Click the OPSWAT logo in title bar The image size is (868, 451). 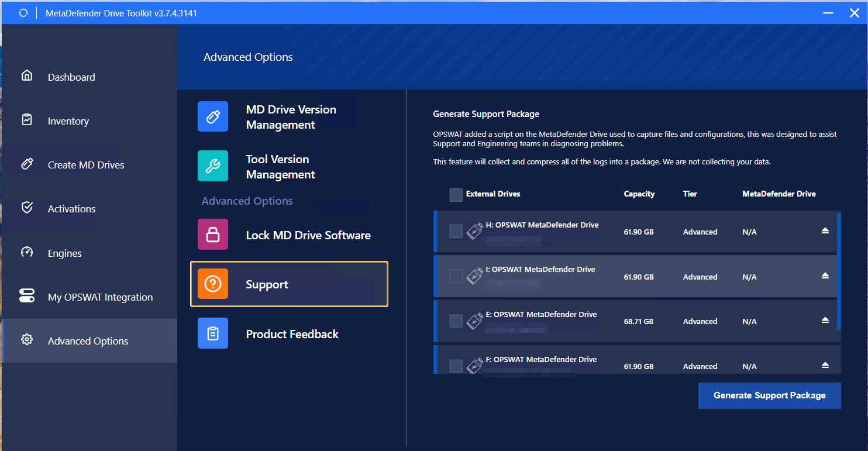23,13
